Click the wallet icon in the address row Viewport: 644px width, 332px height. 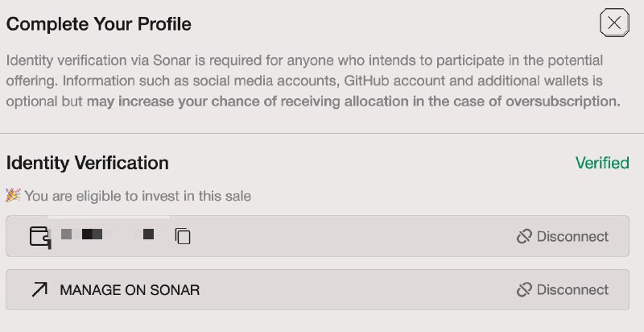(x=39, y=236)
